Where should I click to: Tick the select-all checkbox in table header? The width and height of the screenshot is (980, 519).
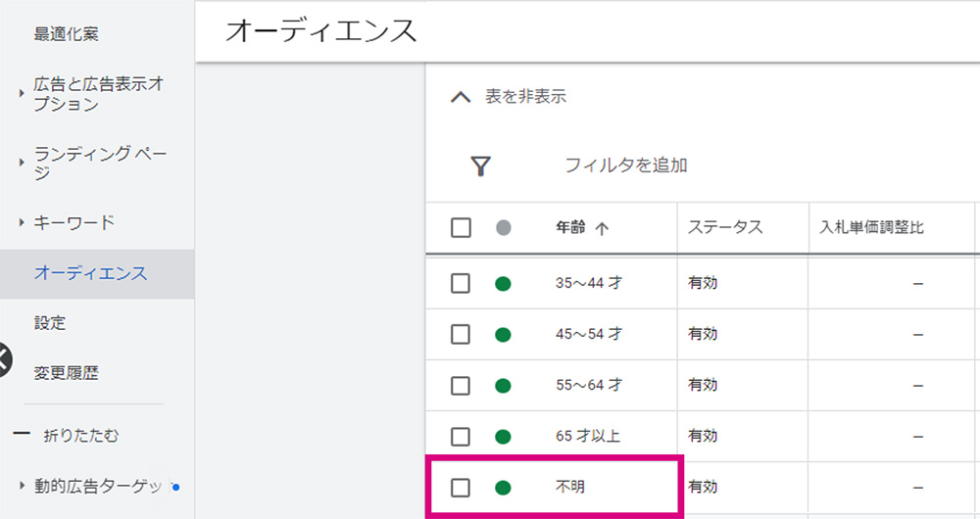click(x=461, y=228)
